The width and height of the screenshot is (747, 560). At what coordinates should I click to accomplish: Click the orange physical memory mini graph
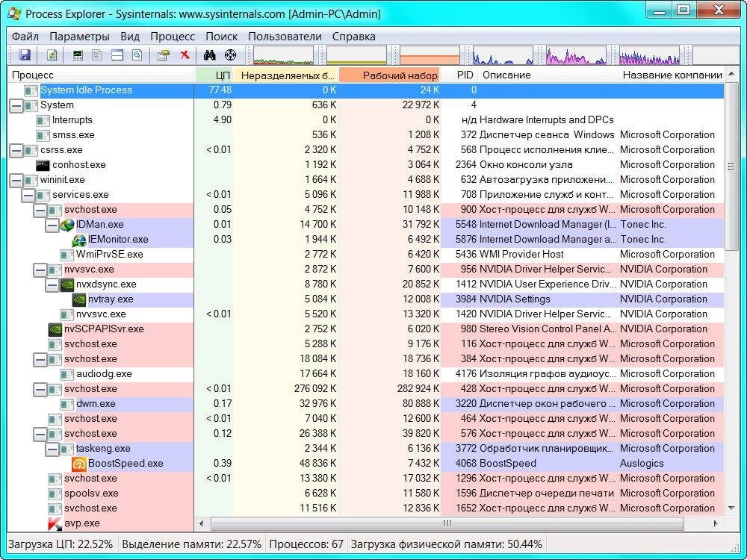click(x=430, y=55)
